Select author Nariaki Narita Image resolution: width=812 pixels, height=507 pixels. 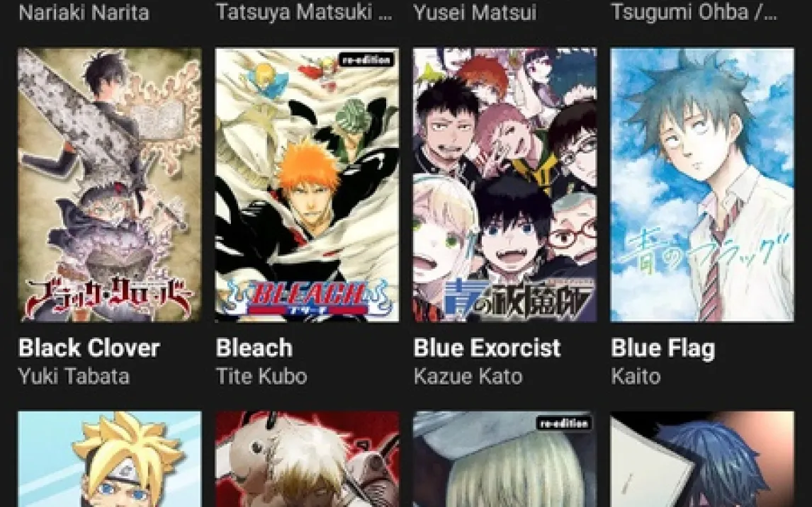tap(84, 13)
